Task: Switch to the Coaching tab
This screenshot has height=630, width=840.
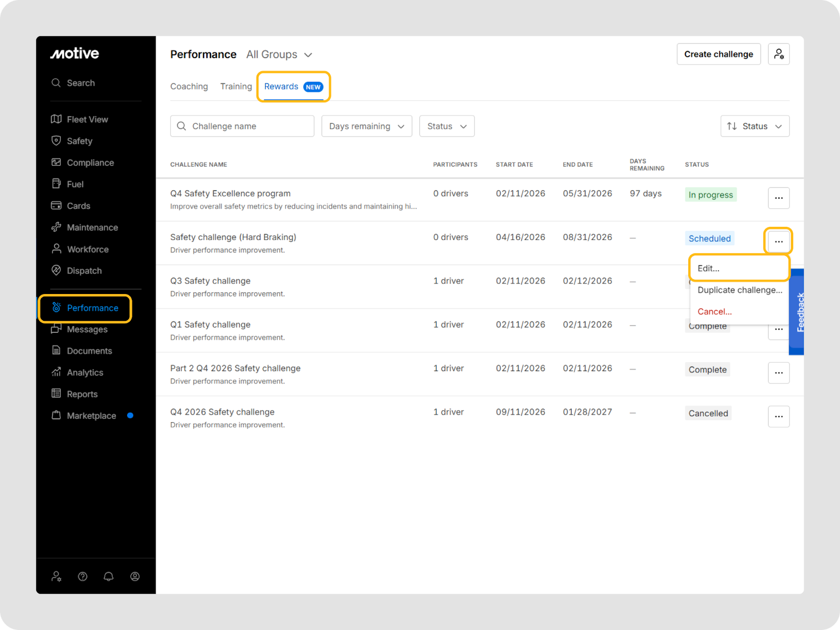Action: [189, 87]
